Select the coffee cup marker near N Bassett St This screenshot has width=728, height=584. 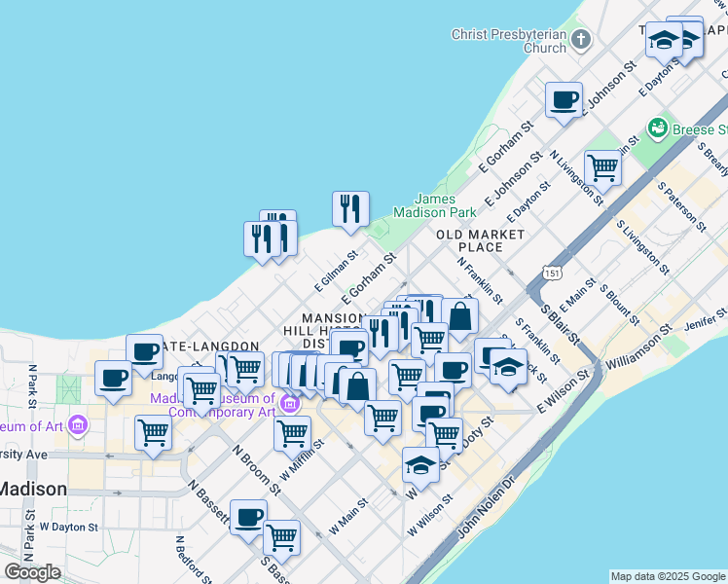(x=248, y=516)
